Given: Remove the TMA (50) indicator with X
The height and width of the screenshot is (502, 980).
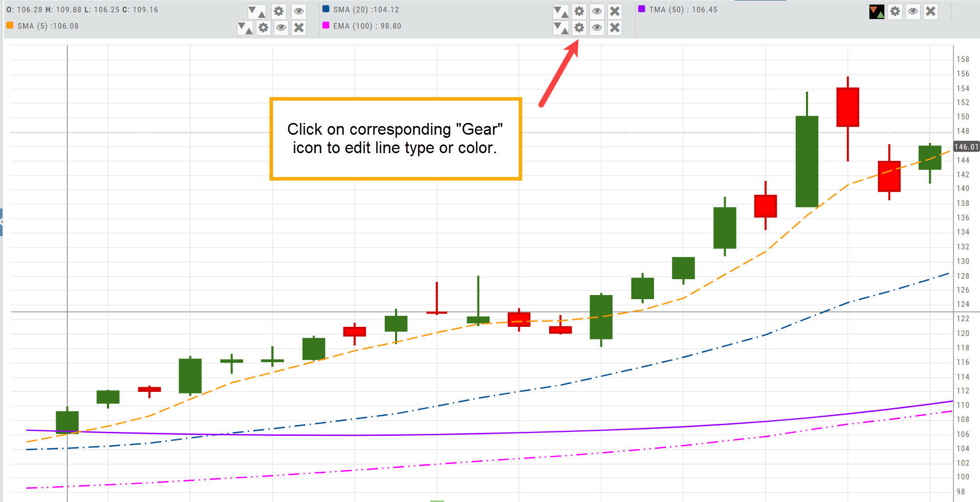Looking at the screenshot, I should [x=930, y=11].
